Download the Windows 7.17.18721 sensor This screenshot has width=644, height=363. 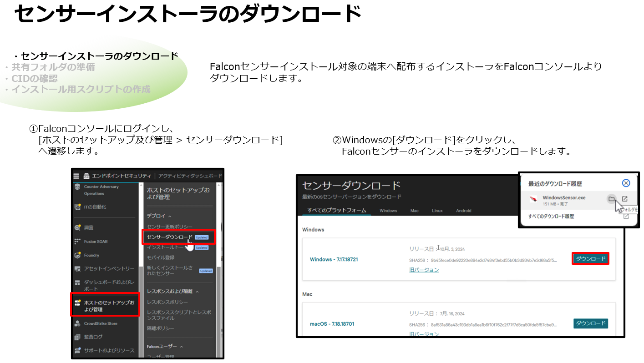point(590,259)
